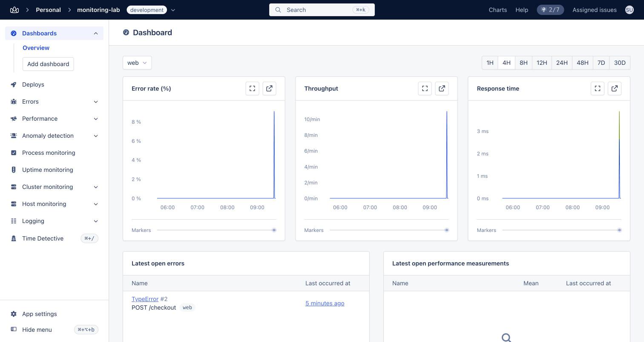This screenshot has width=644, height=342.
Task: Hide the sidebar menu
Action: coord(54,330)
